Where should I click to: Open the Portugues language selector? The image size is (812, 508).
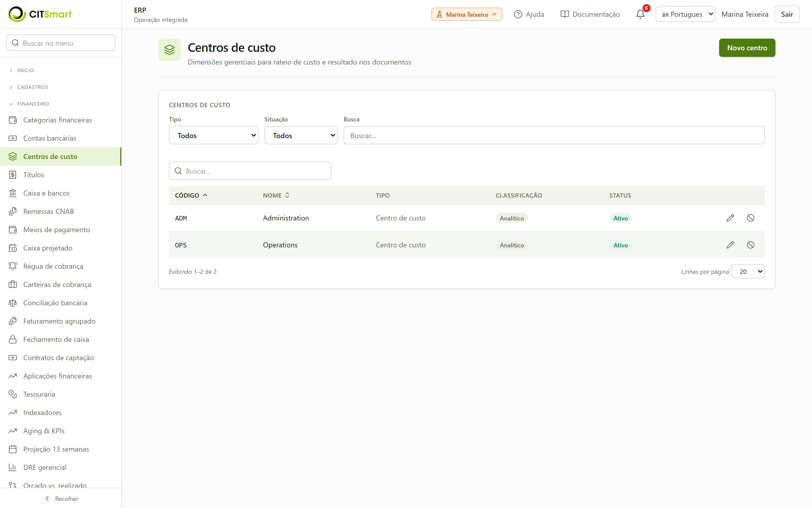click(685, 14)
